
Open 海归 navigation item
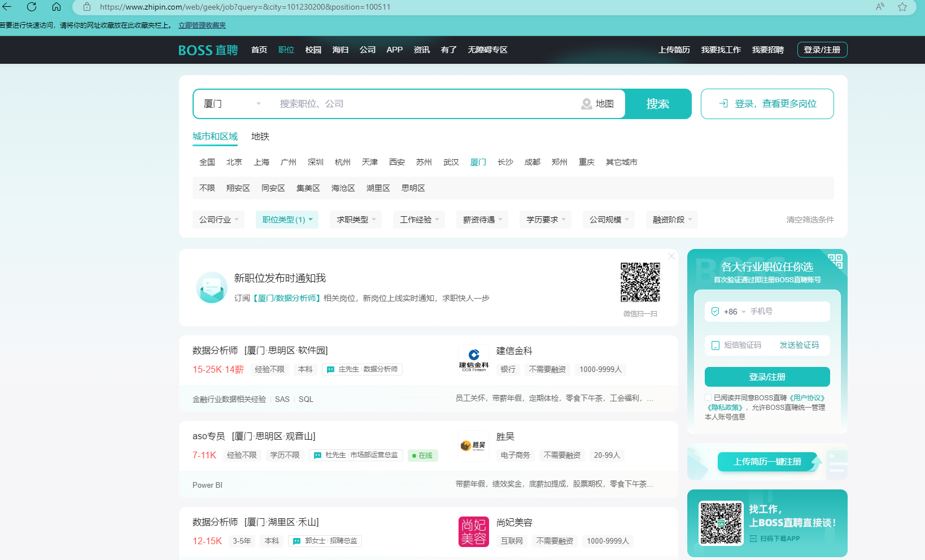coord(341,50)
